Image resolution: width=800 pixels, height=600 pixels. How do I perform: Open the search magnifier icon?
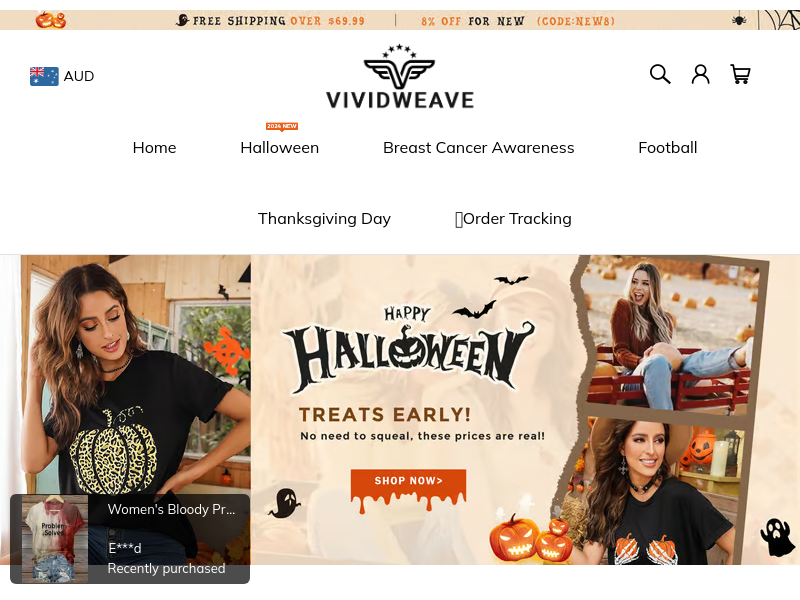point(660,74)
